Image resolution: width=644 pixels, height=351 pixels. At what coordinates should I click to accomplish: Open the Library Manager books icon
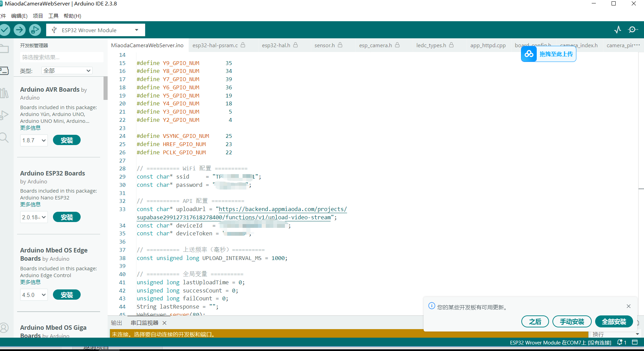pyautogui.click(x=4, y=93)
